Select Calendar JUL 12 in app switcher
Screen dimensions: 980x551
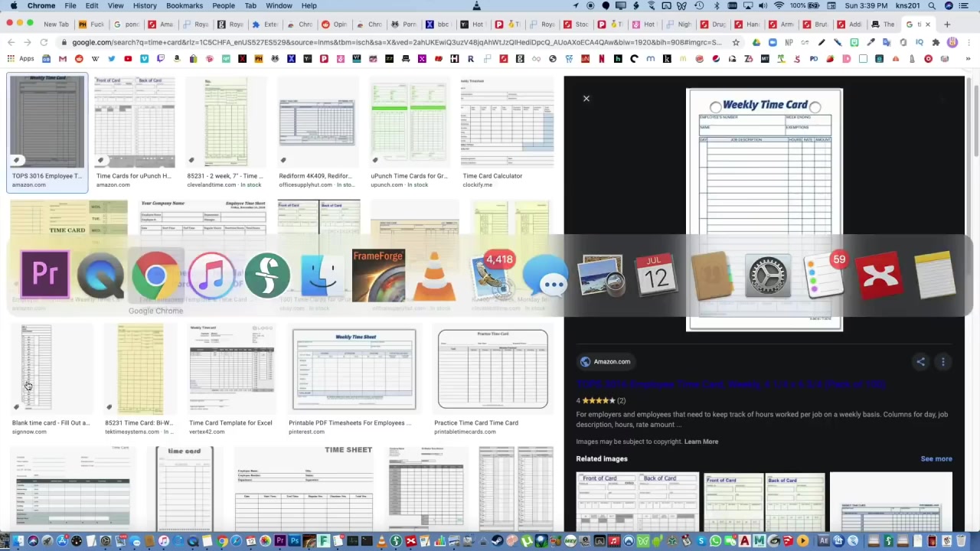click(x=656, y=274)
